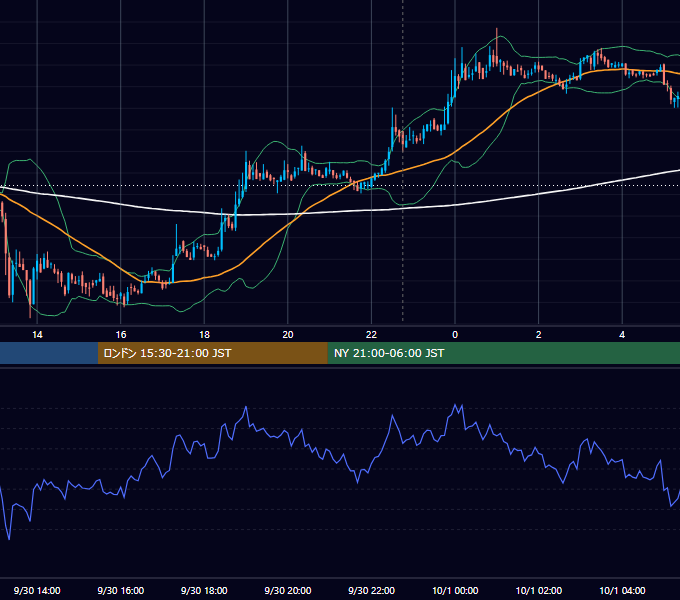Click the oscillator peak near 10/1 00:00
The width and height of the screenshot is (680, 600).
tap(455, 405)
